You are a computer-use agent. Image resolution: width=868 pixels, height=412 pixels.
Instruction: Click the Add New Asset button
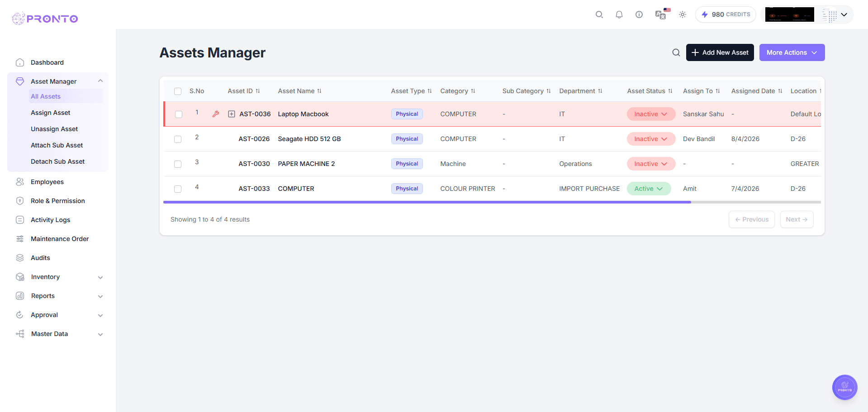[x=720, y=52]
